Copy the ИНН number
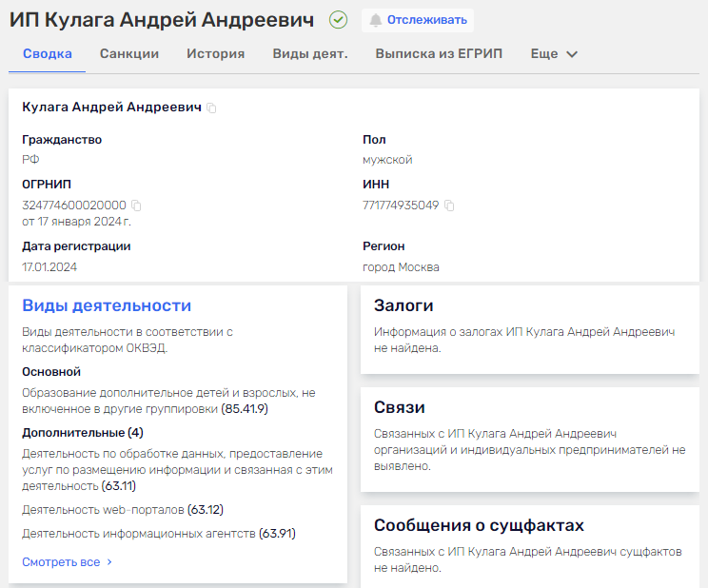 click(449, 206)
